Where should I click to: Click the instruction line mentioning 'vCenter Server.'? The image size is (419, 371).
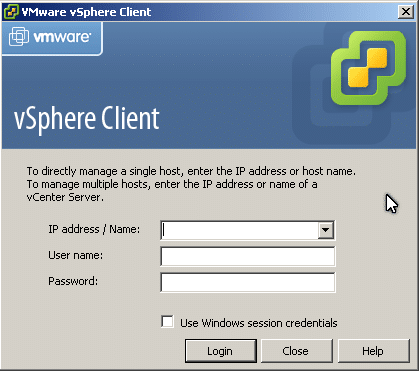65,197
